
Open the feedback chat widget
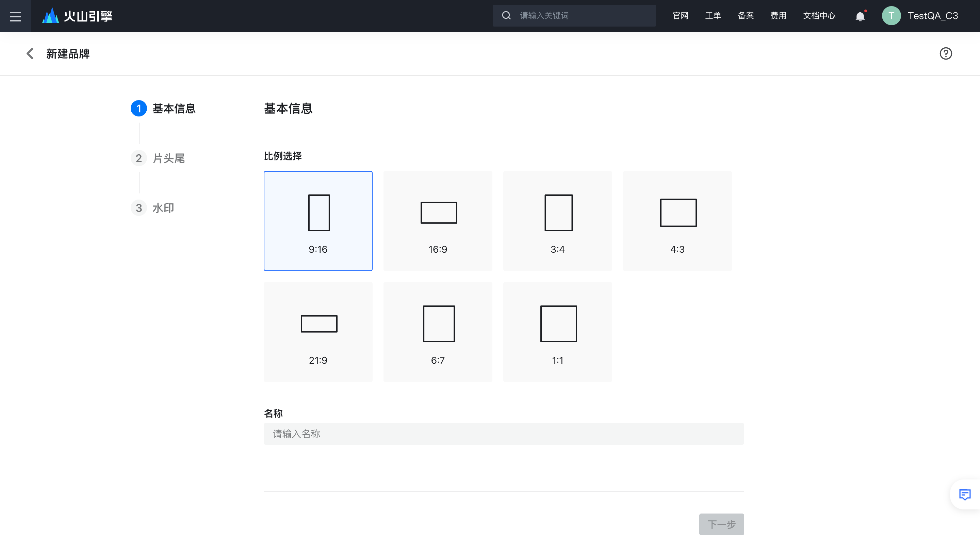click(x=965, y=494)
